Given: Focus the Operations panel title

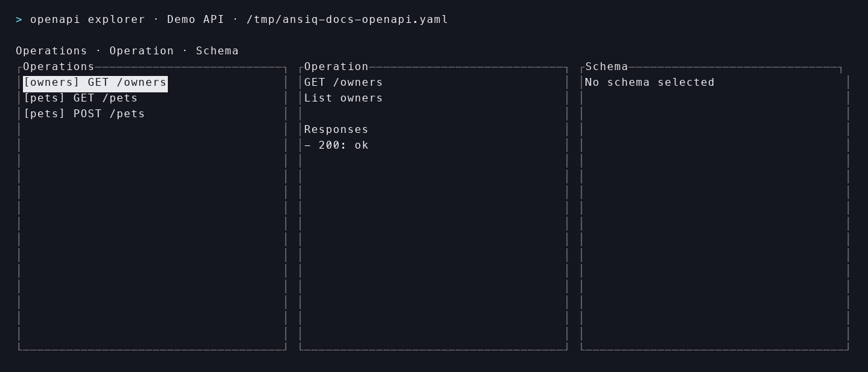Looking at the screenshot, I should [58, 67].
